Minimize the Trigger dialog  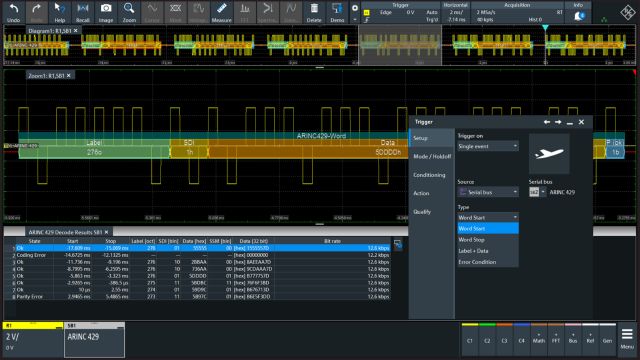point(570,122)
